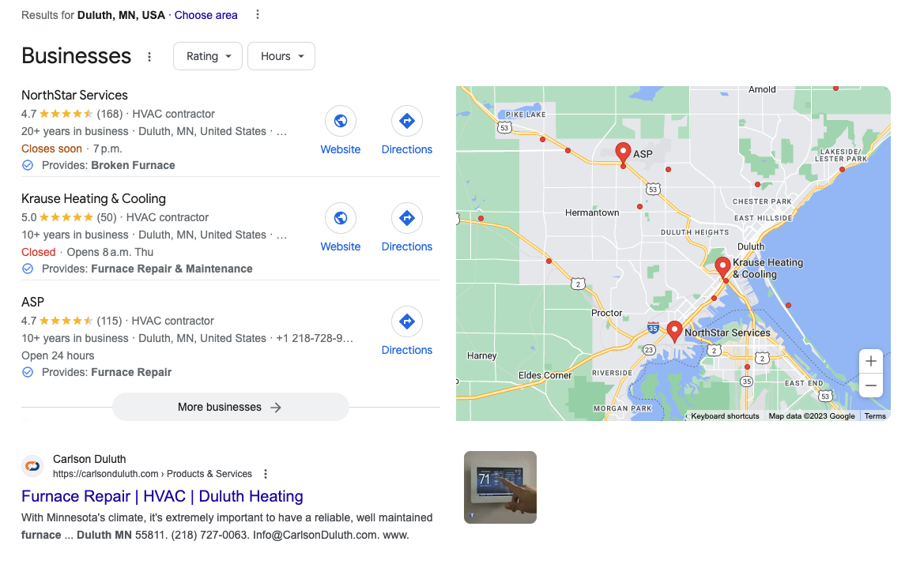
Task: Click the thermostat thumbnail image
Action: point(500,487)
